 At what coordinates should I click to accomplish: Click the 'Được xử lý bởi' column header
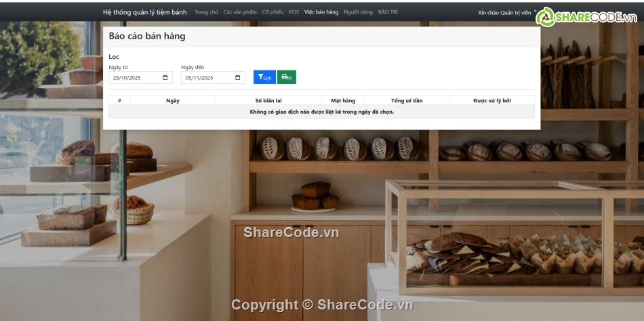(491, 100)
